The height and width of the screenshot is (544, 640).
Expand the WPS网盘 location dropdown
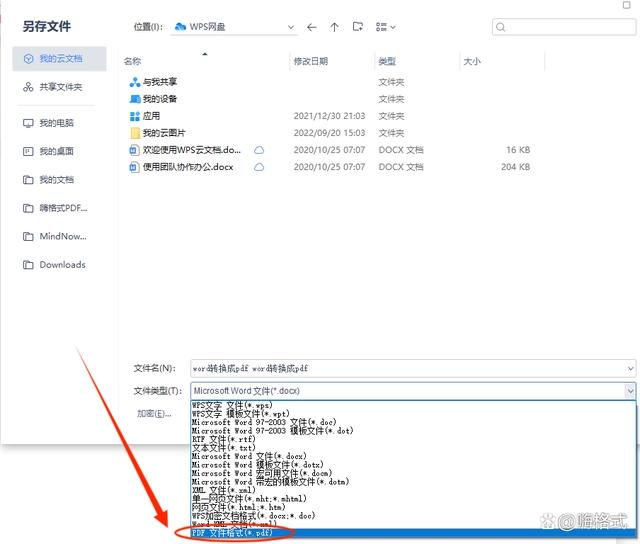[x=291, y=27]
